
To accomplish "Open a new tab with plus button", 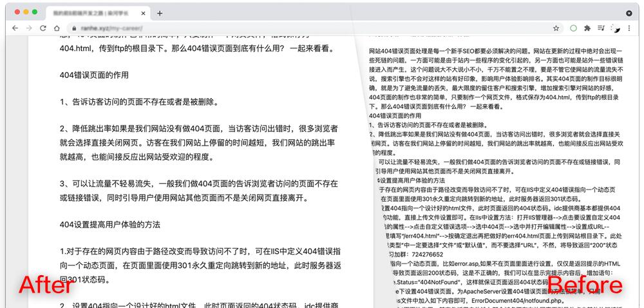I will tap(160, 13).
